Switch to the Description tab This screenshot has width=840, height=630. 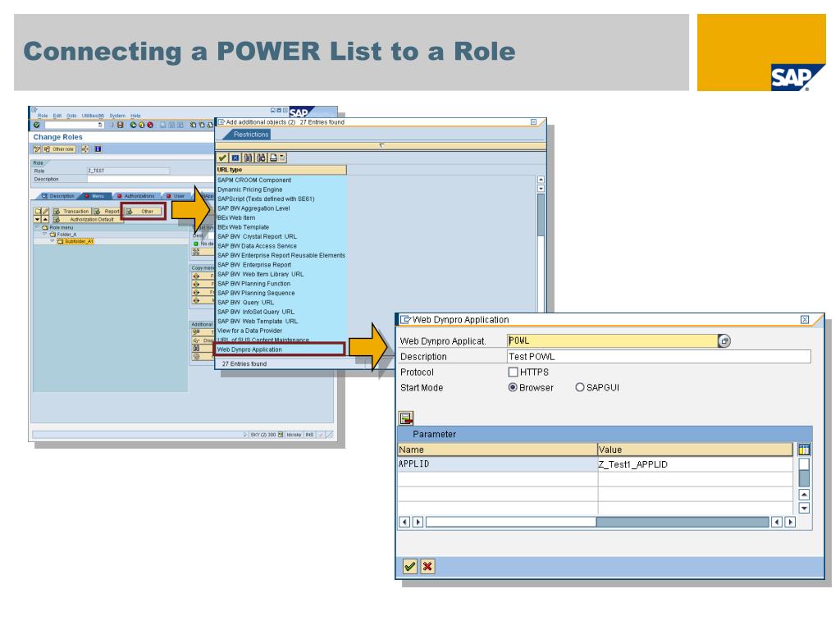coord(59,196)
